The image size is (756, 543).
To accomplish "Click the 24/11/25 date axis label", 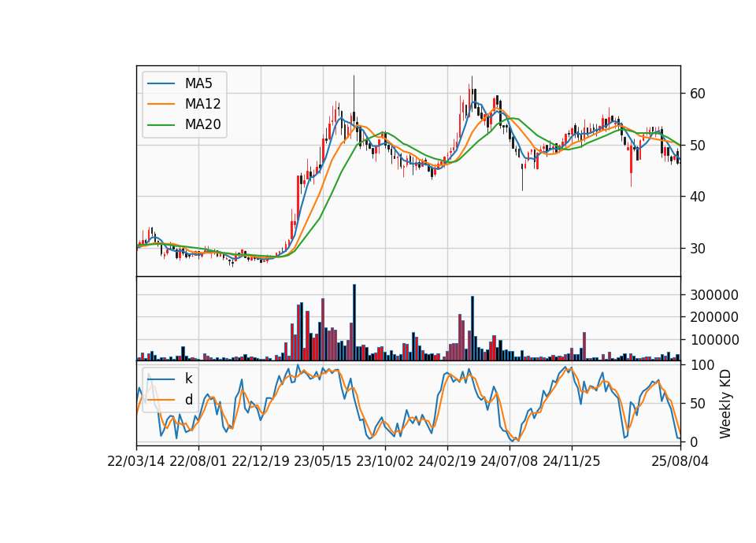I will [572, 461].
